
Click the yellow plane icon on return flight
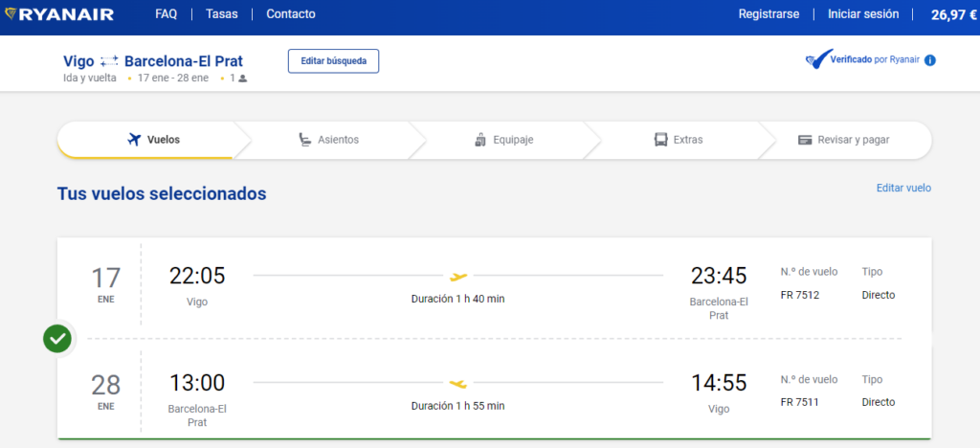pos(458,384)
